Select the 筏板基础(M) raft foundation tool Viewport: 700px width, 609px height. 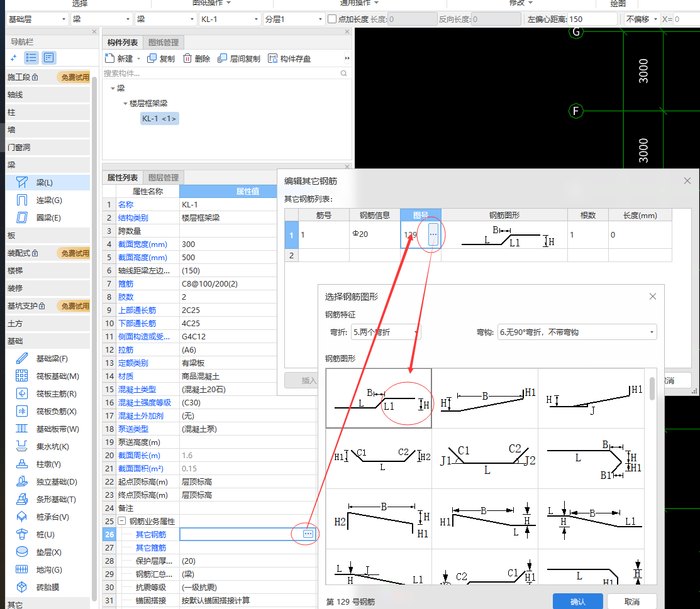pyautogui.click(x=48, y=376)
